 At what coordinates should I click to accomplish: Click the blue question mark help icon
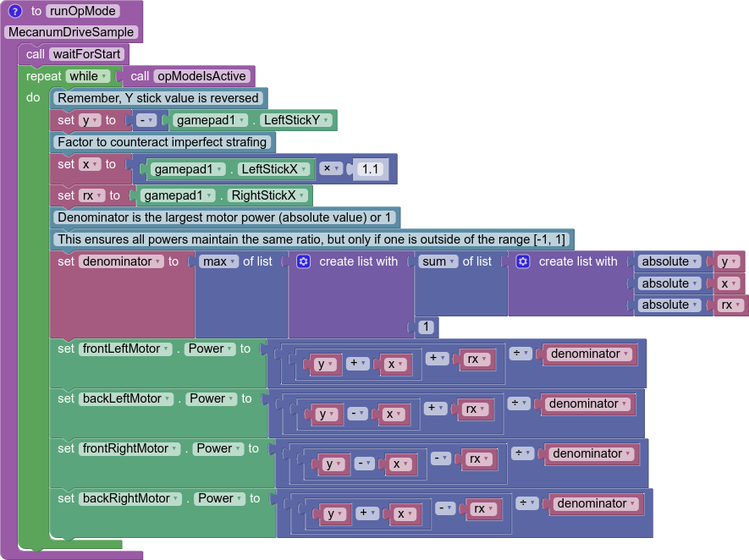[x=15, y=12]
